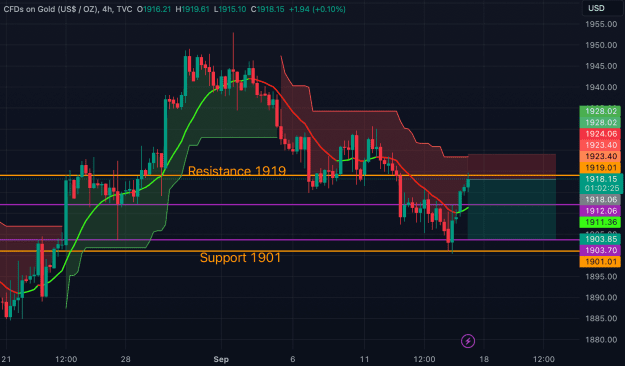Click the 11 date on time axis
The height and width of the screenshot is (366, 625).
coord(364,359)
